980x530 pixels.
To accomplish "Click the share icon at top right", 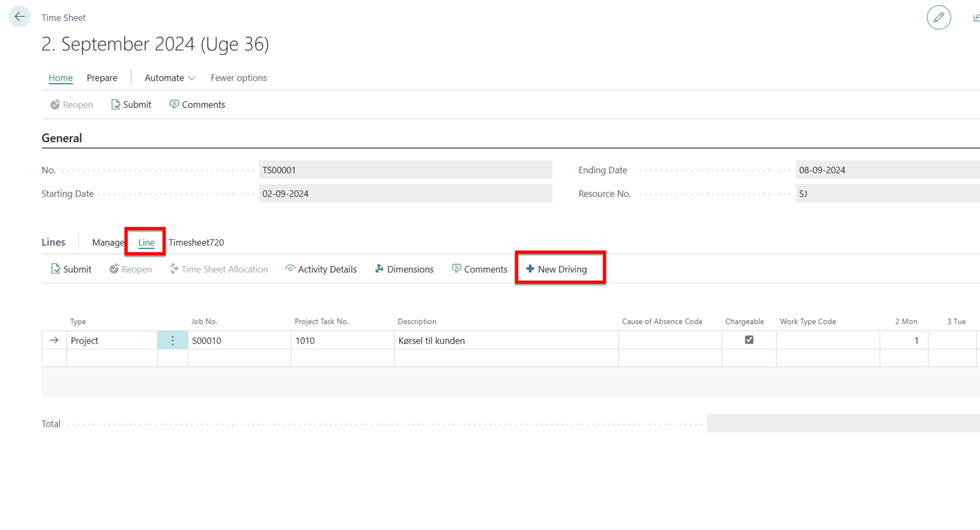I will click(x=976, y=17).
